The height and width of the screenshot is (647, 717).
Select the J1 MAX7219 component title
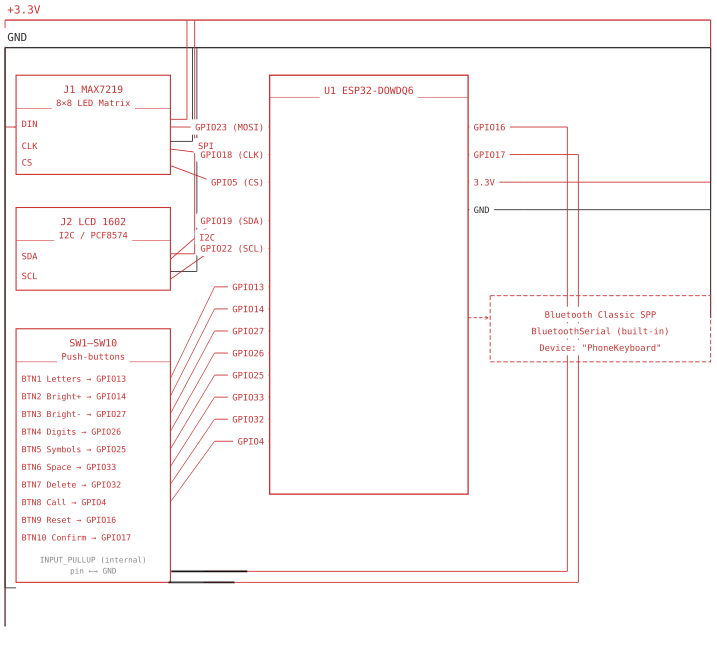pyautogui.click(x=93, y=89)
